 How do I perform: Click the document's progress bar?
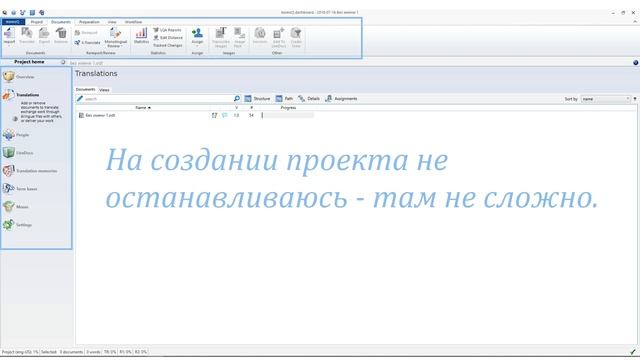[x=288, y=116]
